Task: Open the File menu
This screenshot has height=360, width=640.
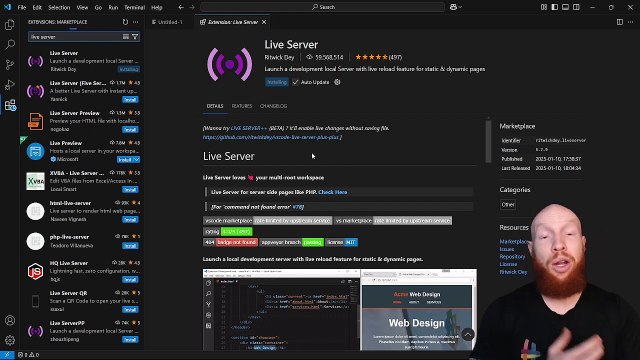Action: point(22,7)
